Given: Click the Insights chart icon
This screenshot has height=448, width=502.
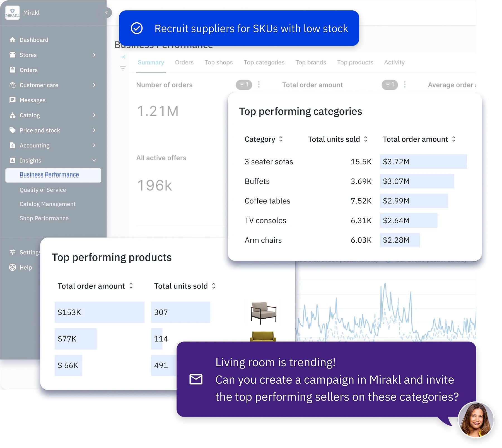Looking at the screenshot, I should (x=12, y=160).
